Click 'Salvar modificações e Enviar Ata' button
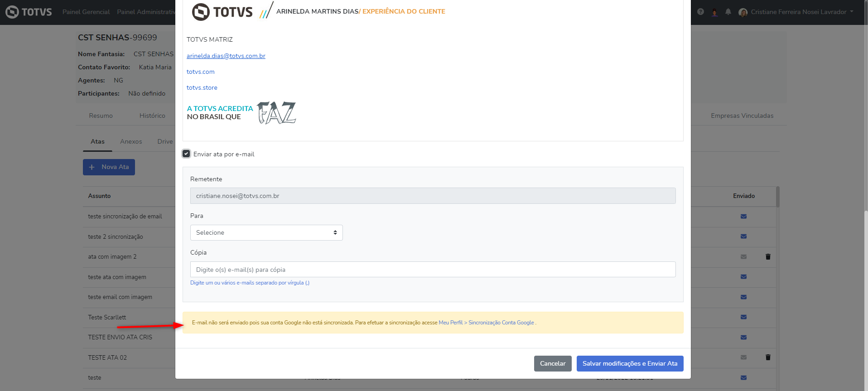This screenshot has height=391, width=868. click(630, 363)
